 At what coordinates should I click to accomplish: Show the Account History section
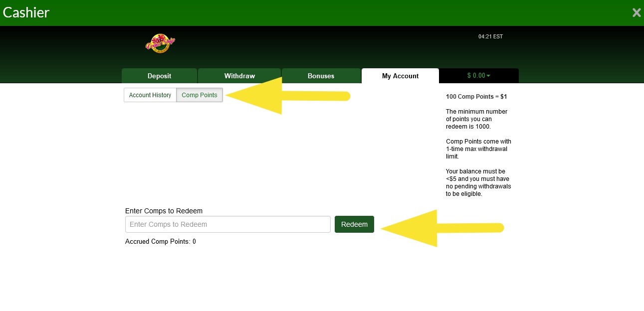coord(150,95)
